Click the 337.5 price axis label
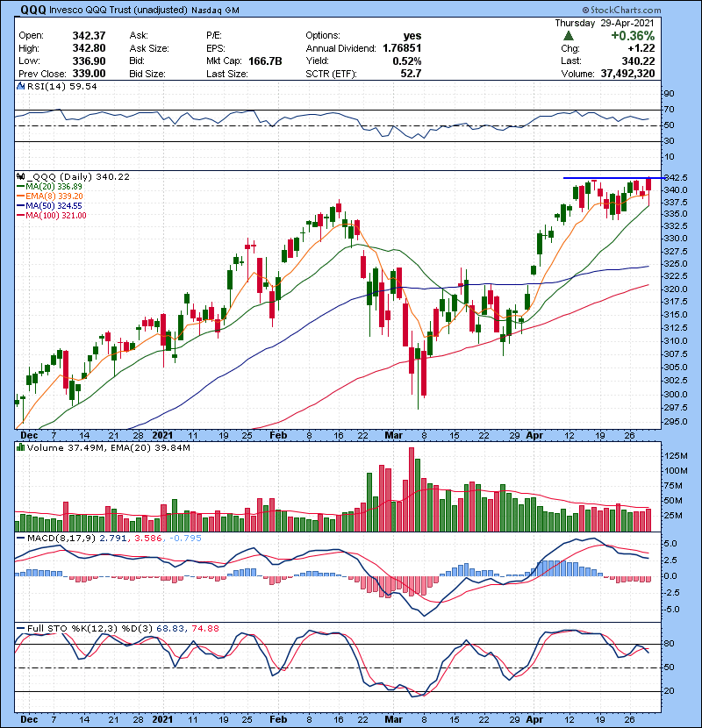The height and width of the screenshot is (728, 702). tap(676, 203)
